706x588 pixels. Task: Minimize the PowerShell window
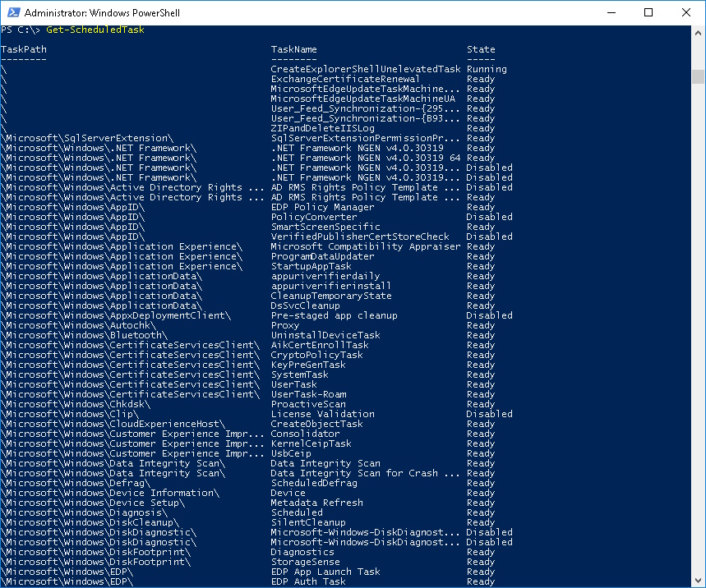click(x=611, y=12)
